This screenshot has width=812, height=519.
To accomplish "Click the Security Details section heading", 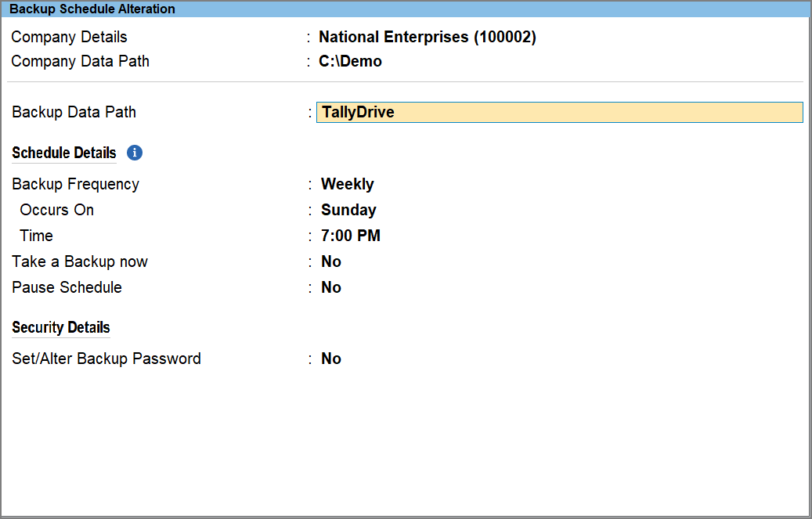I will click(x=60, y=327).
